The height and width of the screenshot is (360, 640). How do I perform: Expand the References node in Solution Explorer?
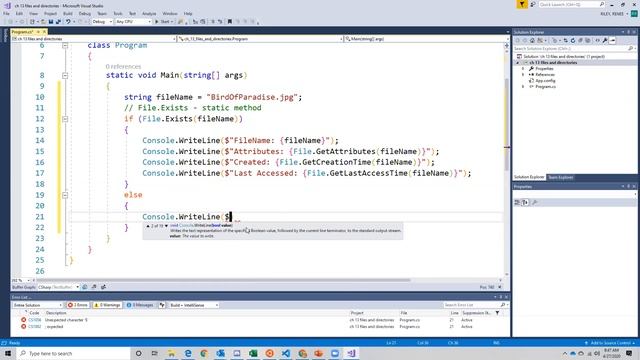pyautogui.click(x=523, y=75)
